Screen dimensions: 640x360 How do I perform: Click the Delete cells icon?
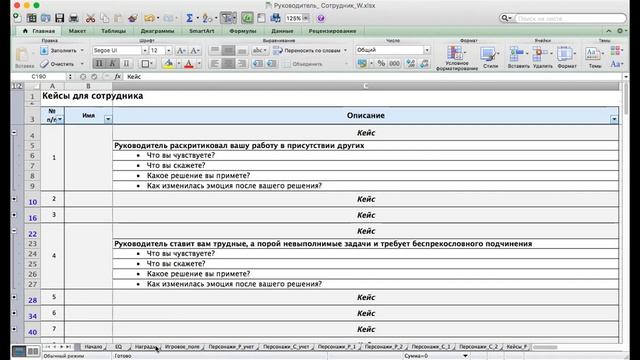point(542,58)
